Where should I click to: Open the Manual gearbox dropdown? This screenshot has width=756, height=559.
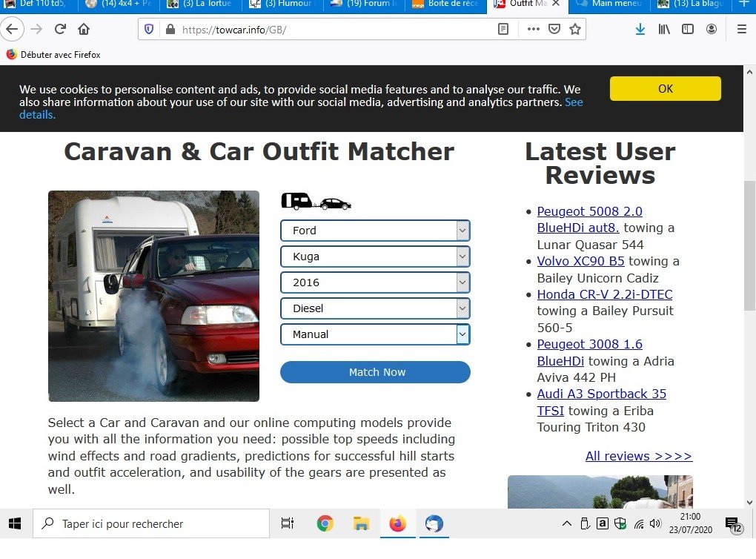375,334
